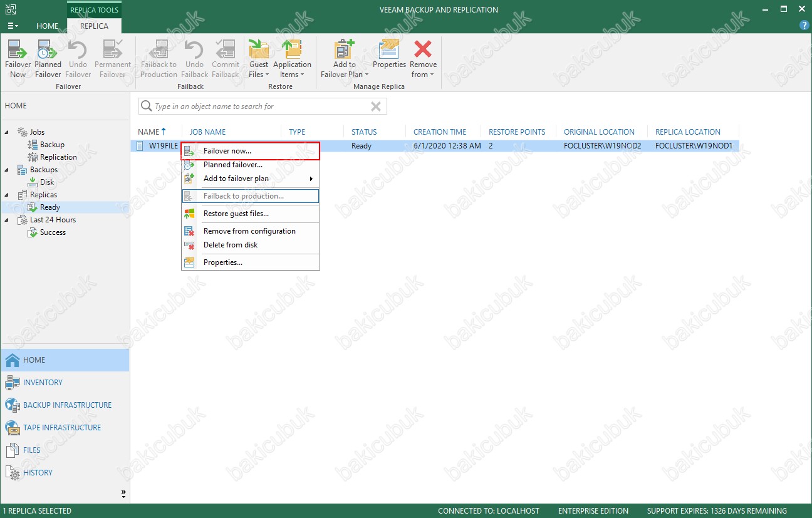Image resolution: width=812 pixels, height=518 pixels.
Task: Sort by the CREATION TIME column header
Action: [x=440, y=132]
